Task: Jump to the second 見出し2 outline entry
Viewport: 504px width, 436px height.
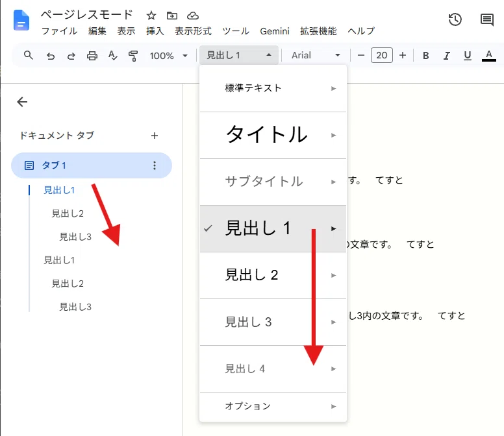Action: coord(68,284)
